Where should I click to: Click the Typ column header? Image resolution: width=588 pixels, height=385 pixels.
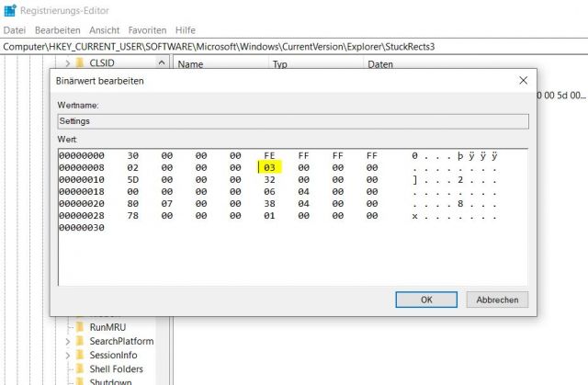click(279, 64)
